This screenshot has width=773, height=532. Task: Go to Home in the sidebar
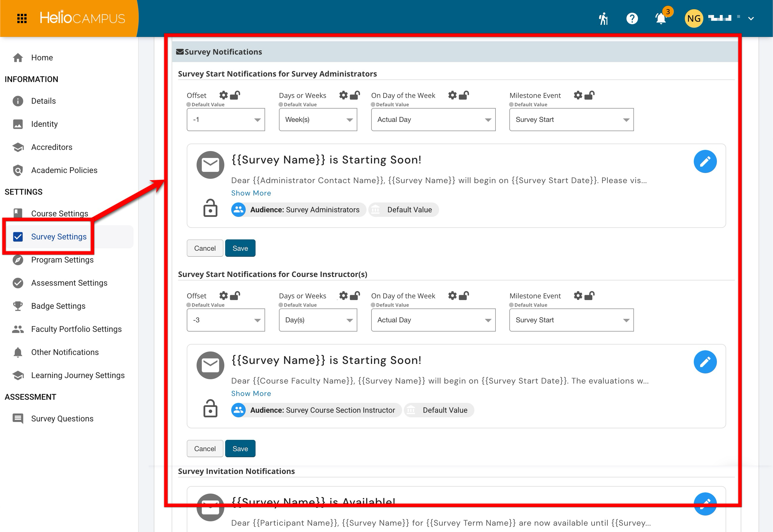42,58
